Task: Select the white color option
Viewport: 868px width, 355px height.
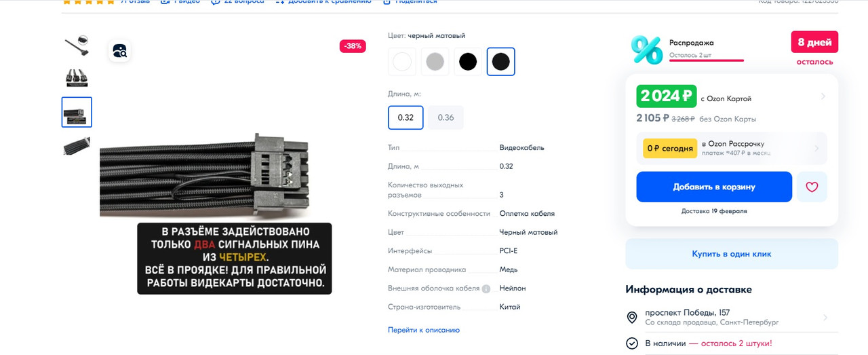Action: tap(402, 62)
